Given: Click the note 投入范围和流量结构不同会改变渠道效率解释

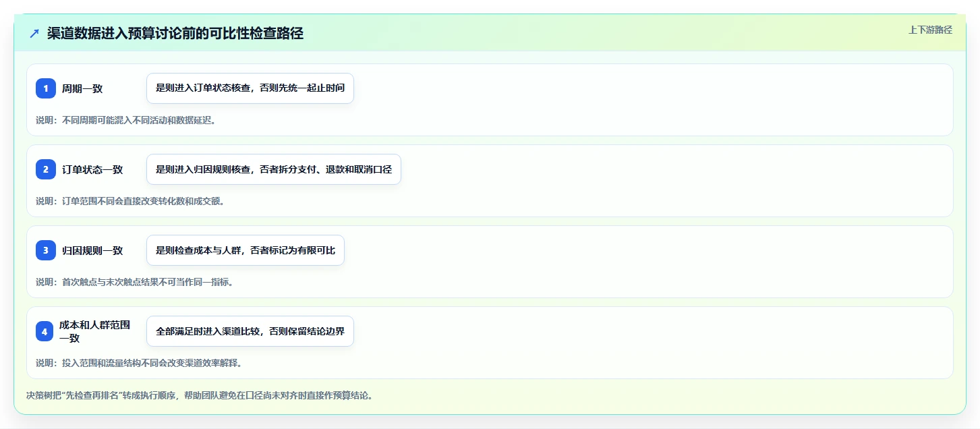Looking at the screenshot, I should (139, 363).
